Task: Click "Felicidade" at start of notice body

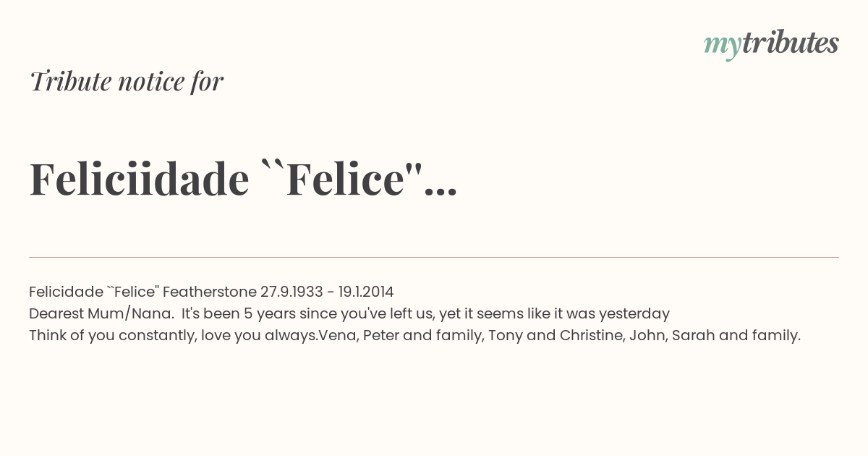Action: point(66,292)
